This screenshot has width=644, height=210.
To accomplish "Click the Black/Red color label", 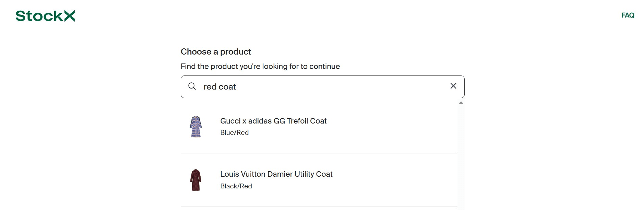I will [236, 186].
